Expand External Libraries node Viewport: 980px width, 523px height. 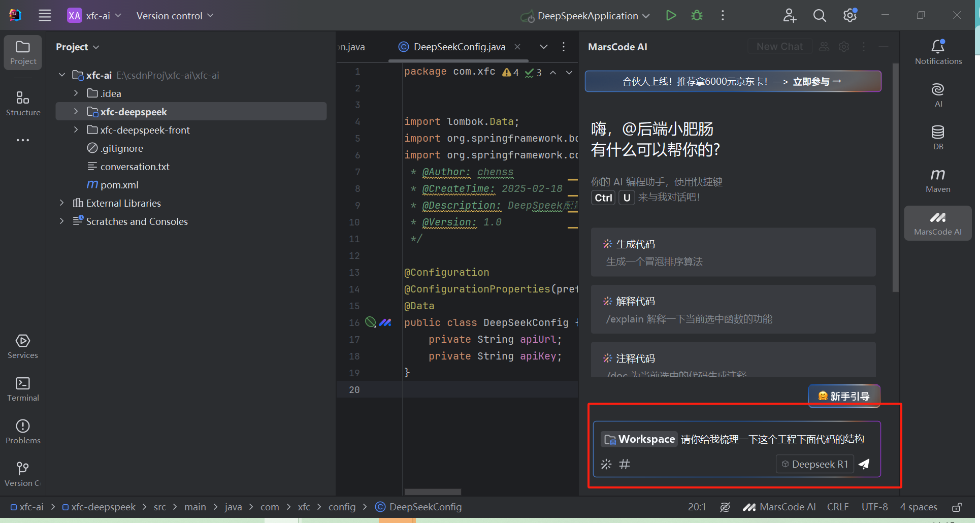coord(61,203)
